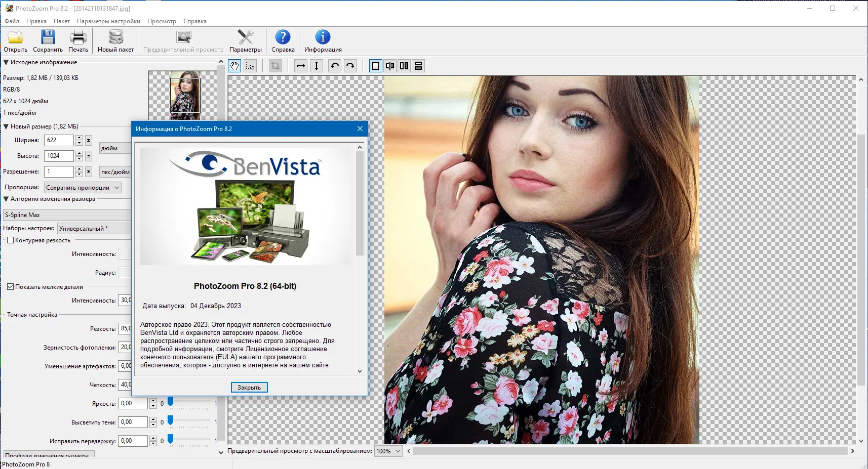
Task: Collapse the Алгоритм изменения размера section
Action: tap(6, 199)
